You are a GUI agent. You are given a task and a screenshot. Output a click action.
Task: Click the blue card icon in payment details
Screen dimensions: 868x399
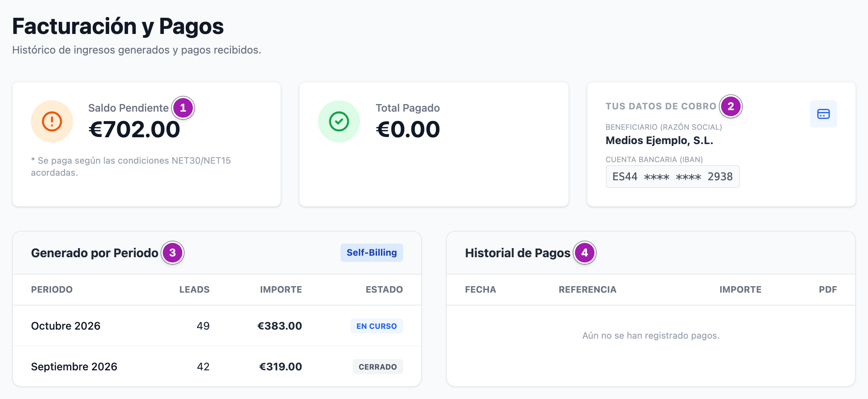824,114
